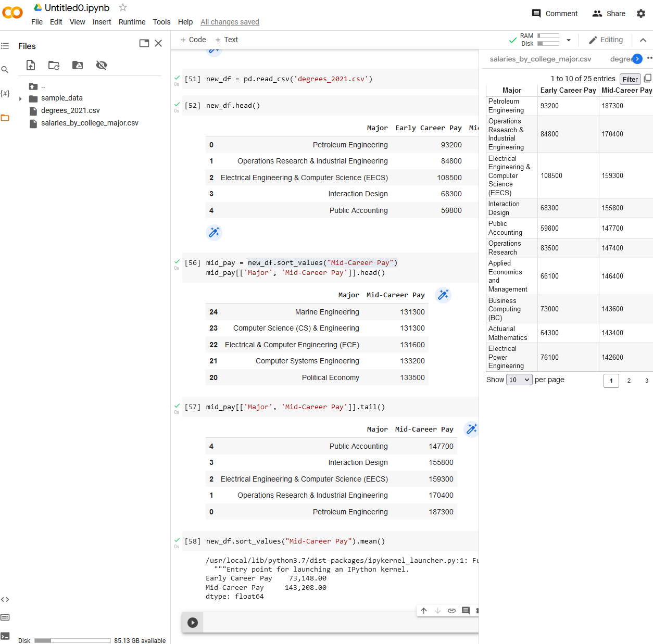Share the Untitled0.ipynb notebook
Screen dimensions: 653x644
tap(608, 14)
